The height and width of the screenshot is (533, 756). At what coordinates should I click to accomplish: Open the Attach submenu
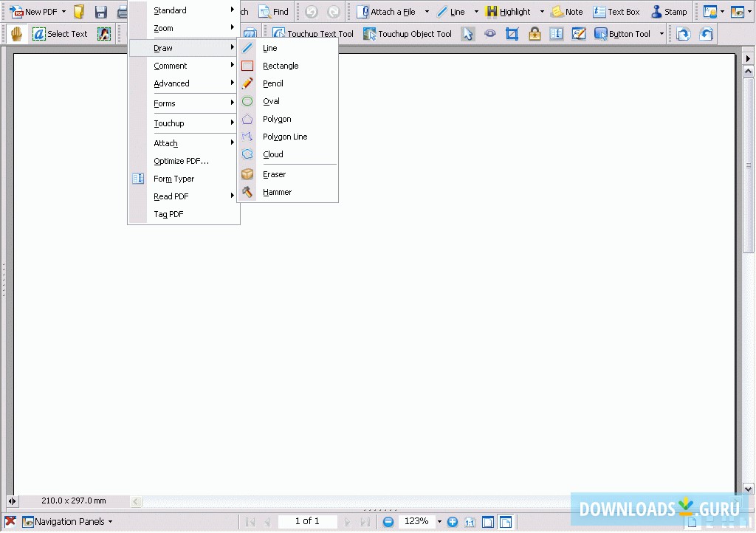coord(184,143)
